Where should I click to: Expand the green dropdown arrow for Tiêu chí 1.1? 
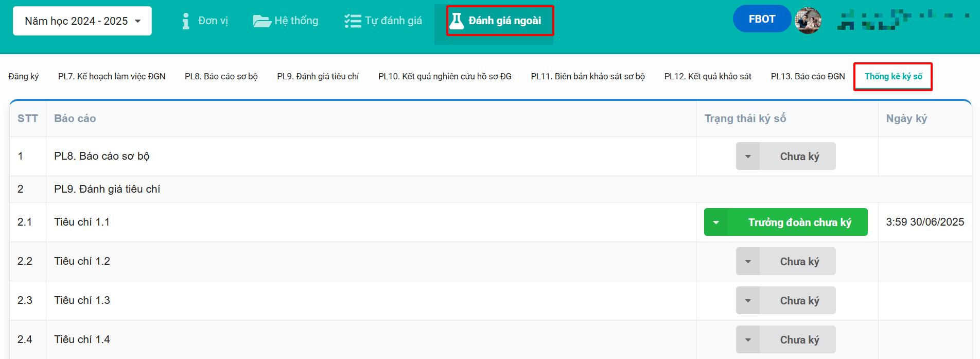tap(716, 223)
